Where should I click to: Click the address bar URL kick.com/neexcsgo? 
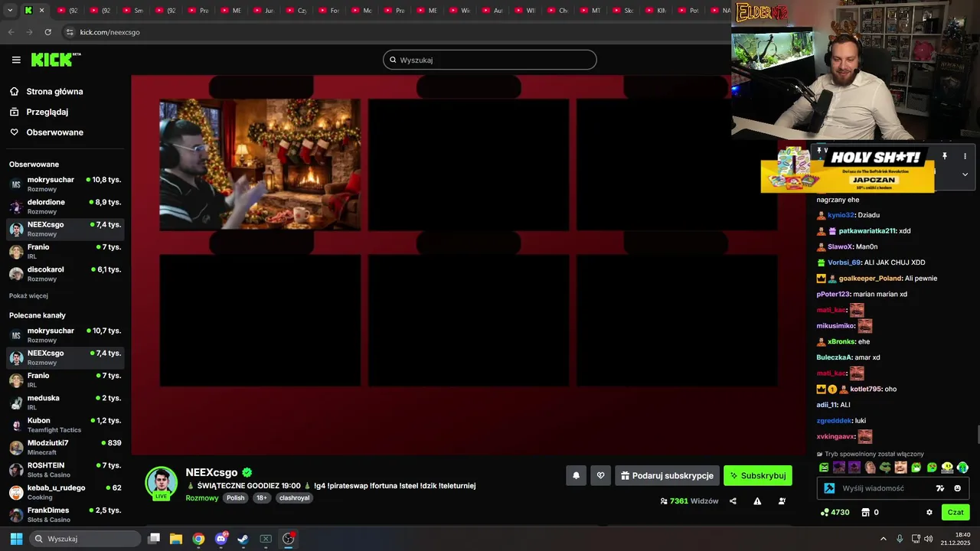pyautogui.click(x=109, y=32)
